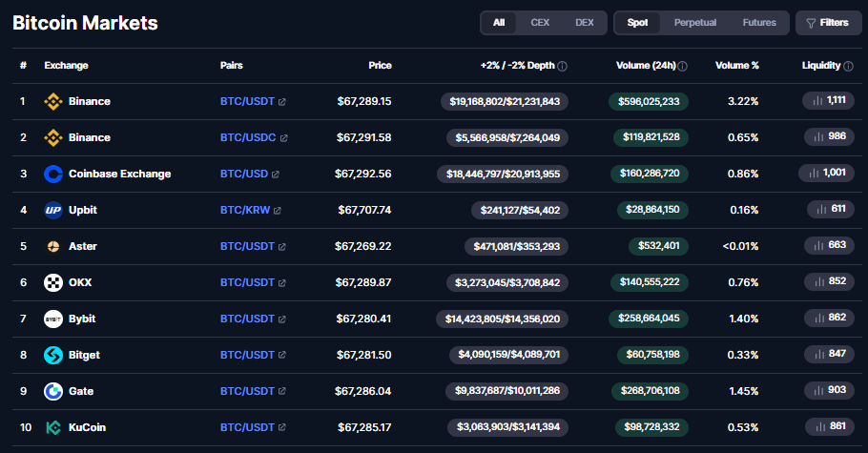Open the Bitget exchange name link
The height and width of the screenshot is (453, 868).
pyautogui.click(x=84, y=355)
